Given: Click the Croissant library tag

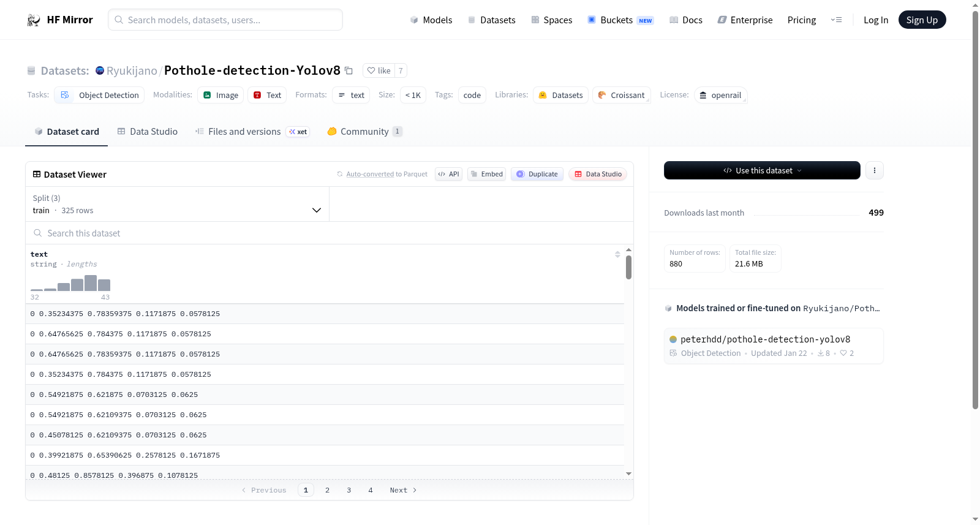Looking at the screenshot, I should point(621,95).
